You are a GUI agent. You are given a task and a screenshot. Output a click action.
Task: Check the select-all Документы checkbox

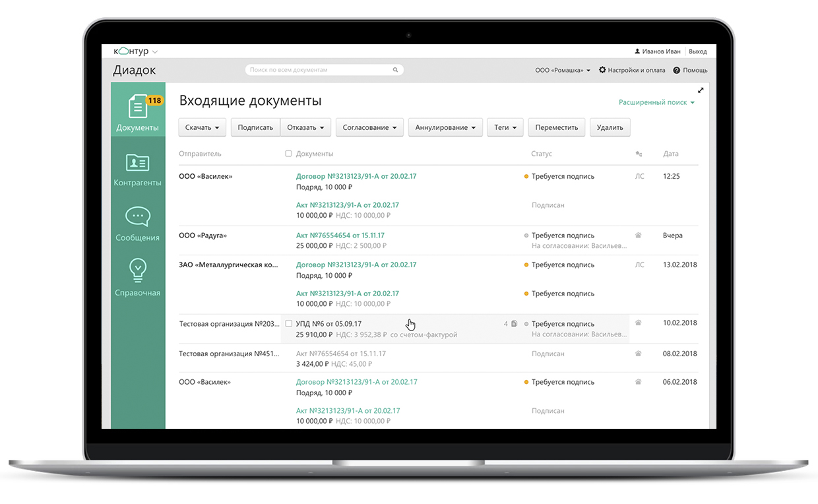[288, 153]
